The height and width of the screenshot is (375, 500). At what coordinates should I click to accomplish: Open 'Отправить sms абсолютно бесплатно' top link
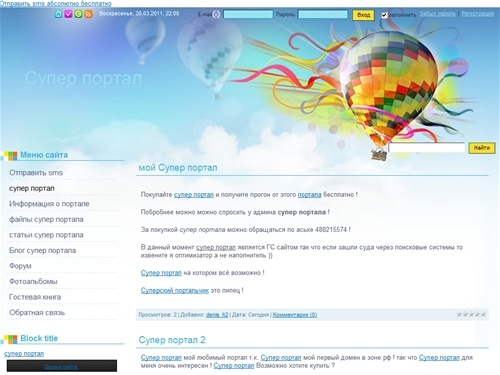pos(56,3)
